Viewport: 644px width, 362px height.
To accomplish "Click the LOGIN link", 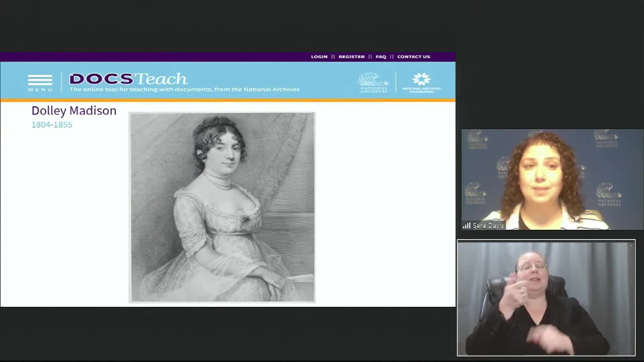I will click(319, 57).
